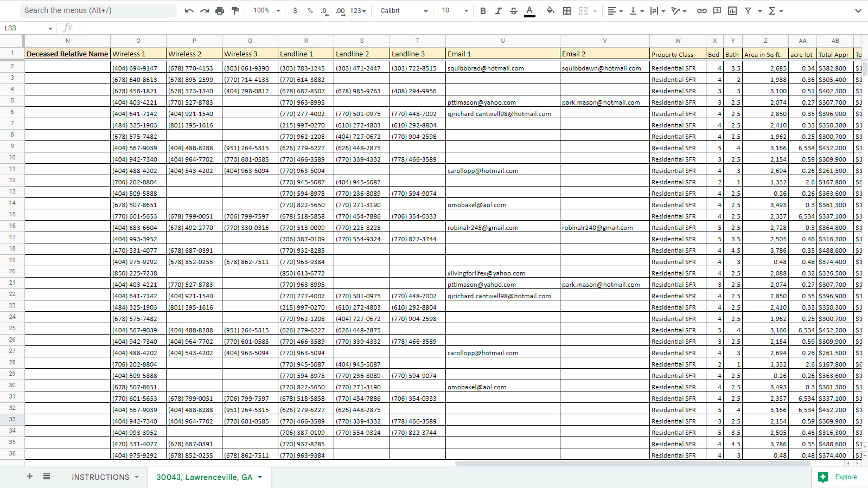The width and height of the screenshot is (868, 488).
Task: Open the Explore panel button
Action: point(839,477)
